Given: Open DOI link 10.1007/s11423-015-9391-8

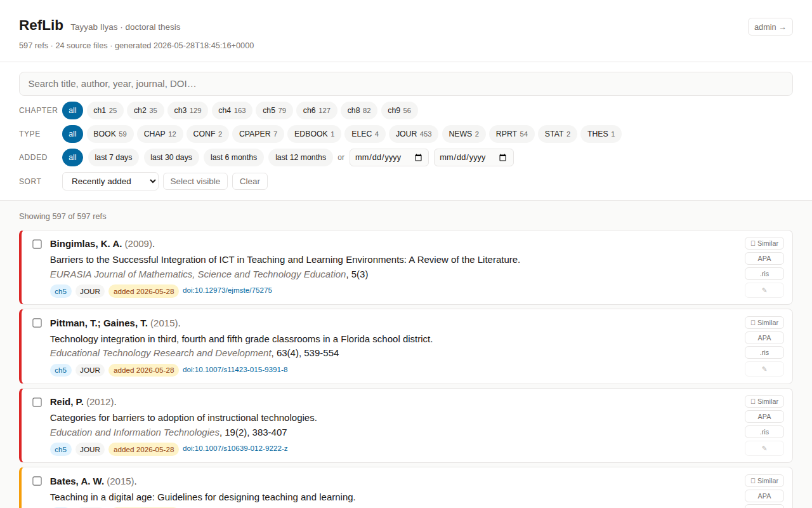Looking at the screenshot, I should point(235,370).
